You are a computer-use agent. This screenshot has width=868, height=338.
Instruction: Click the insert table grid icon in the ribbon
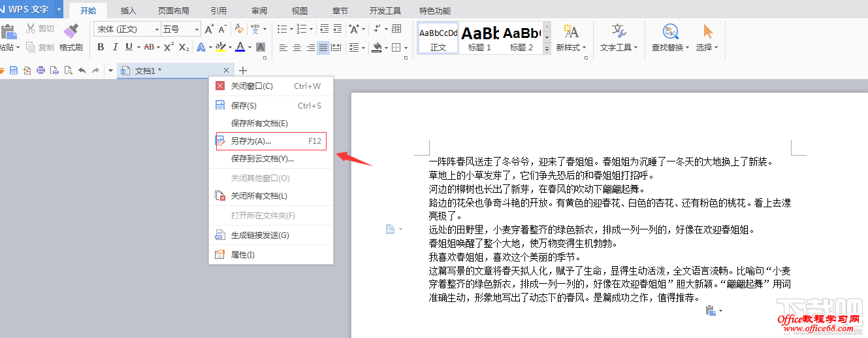point(396,29)
